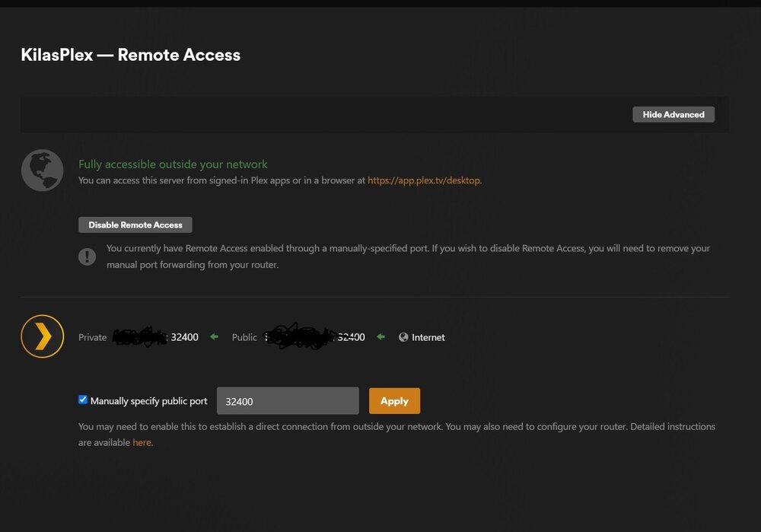Click green arrow between Private and Public

pos(214,336)
